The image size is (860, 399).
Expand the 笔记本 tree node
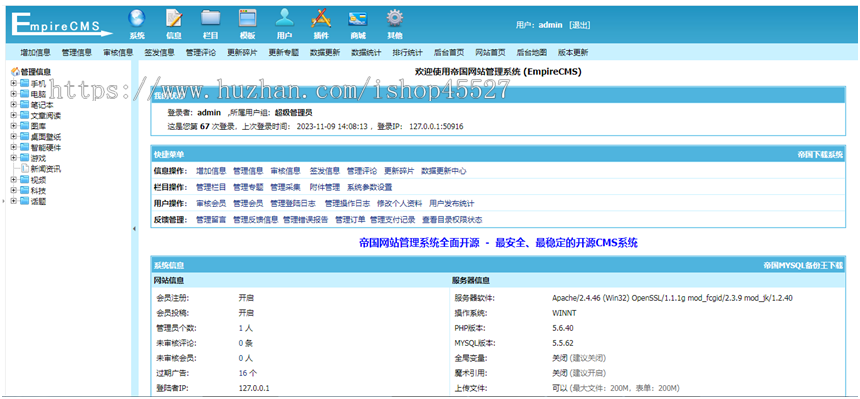14,104
